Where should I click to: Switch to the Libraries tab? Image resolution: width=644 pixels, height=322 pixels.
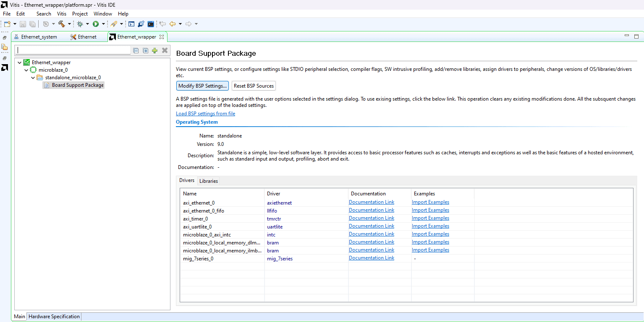pos(209,181)
